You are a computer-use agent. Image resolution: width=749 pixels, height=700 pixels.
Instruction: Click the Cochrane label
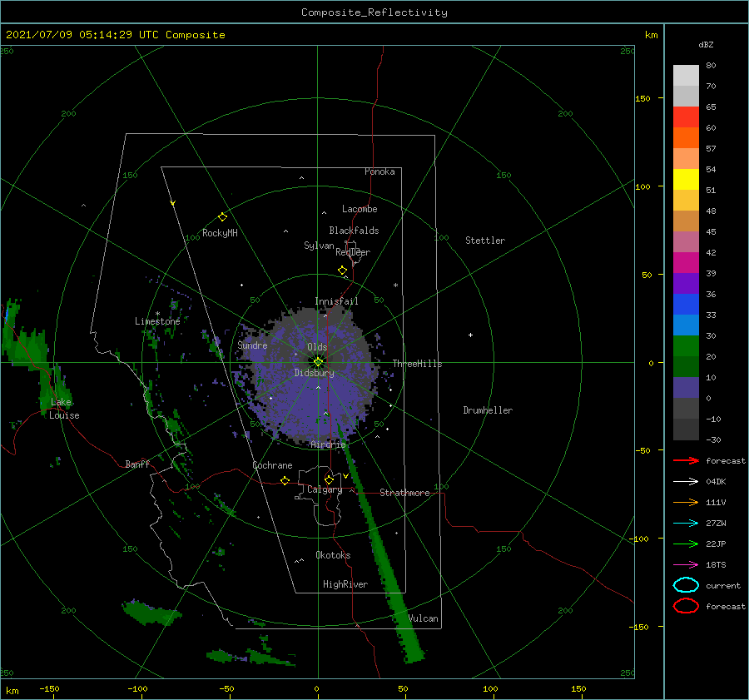272,465
